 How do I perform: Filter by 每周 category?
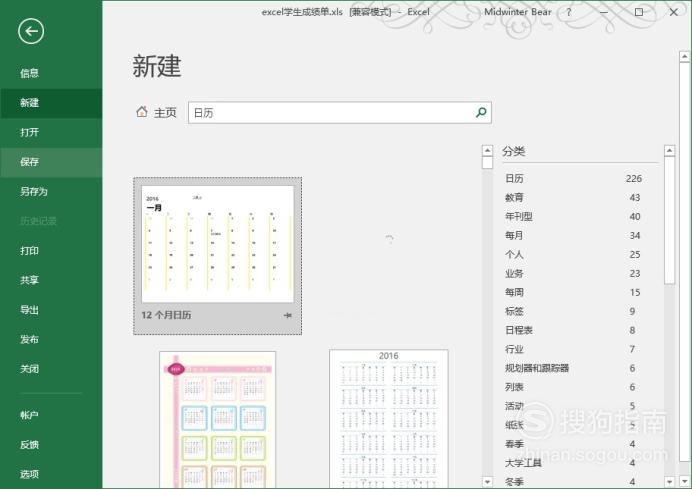pos(573,293)
